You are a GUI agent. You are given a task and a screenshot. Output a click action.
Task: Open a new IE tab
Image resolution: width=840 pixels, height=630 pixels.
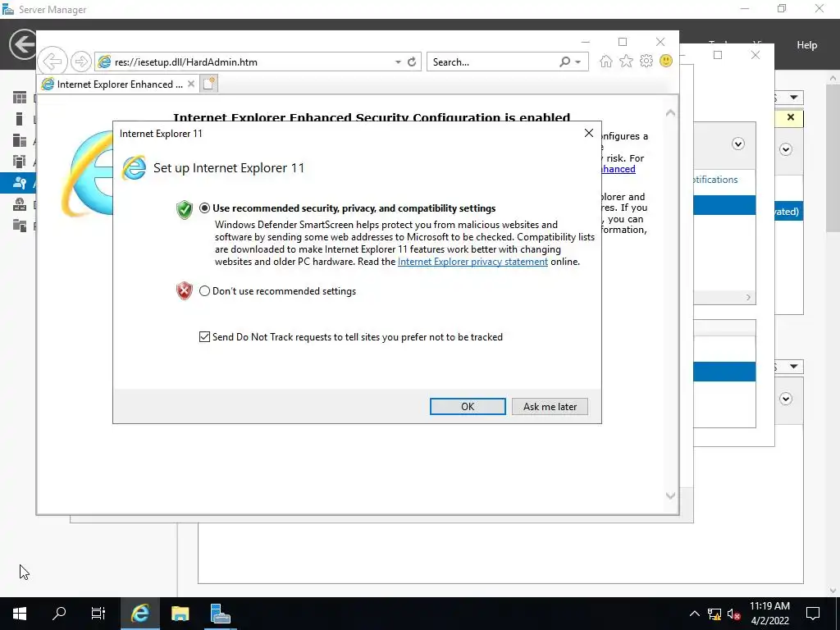209,84
